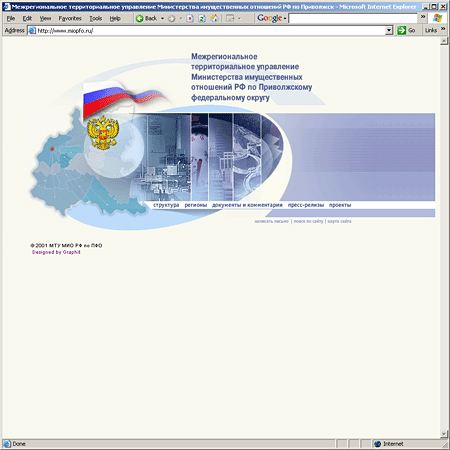Click the Windows flag logo icon
The image size is (450, 450).
coord(437,18)
